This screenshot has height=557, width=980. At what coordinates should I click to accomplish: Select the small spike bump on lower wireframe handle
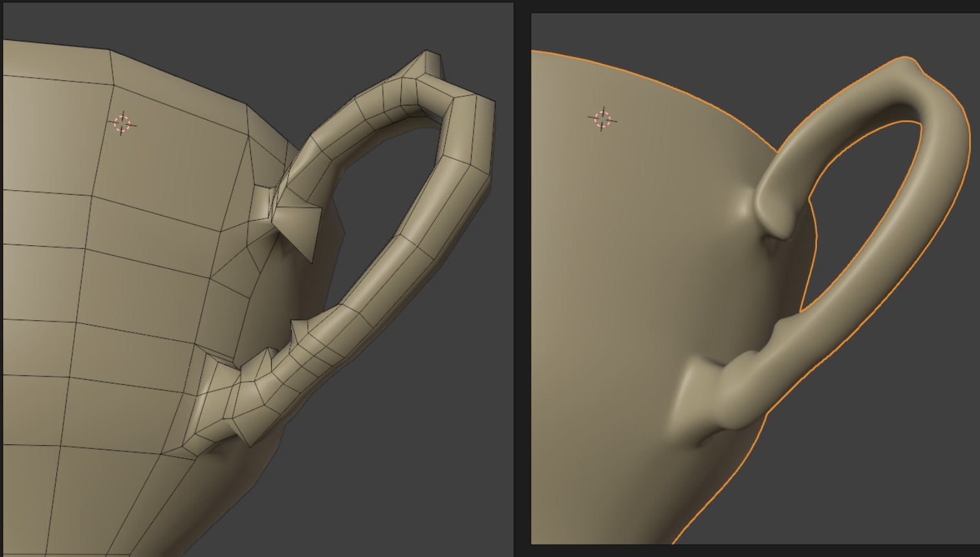pos(299,331)
